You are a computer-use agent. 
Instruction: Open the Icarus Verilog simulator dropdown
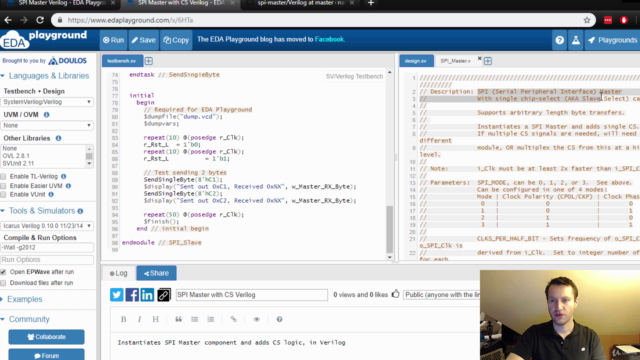47,226
